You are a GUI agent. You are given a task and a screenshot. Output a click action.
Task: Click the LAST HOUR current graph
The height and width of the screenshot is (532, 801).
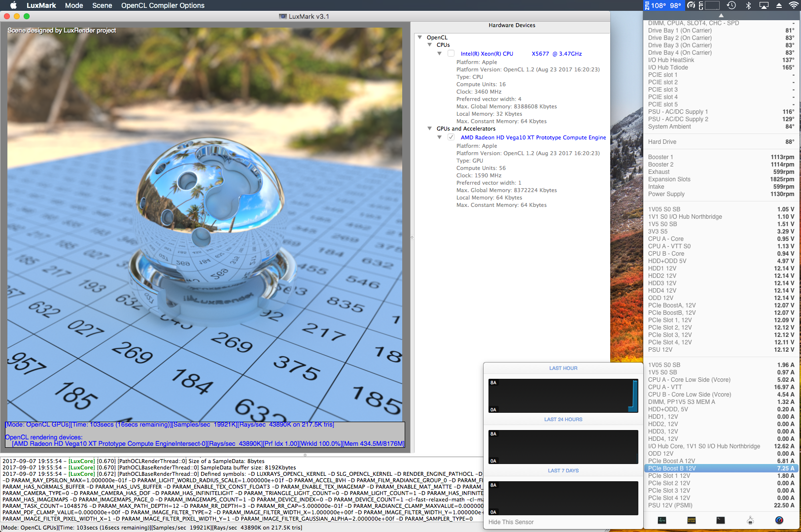coord(563,396)
